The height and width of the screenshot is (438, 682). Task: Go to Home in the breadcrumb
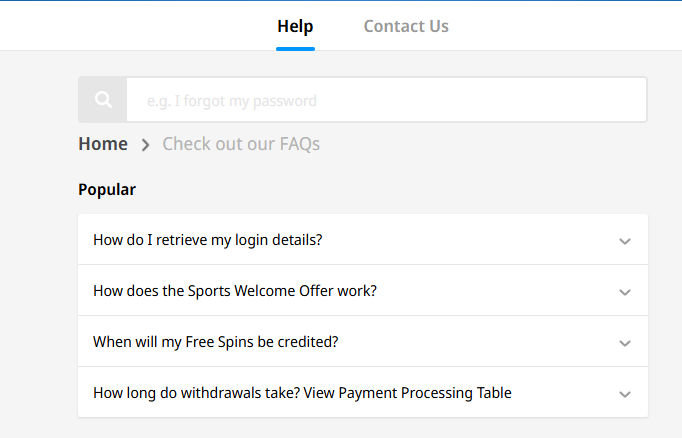coord(103,144)
